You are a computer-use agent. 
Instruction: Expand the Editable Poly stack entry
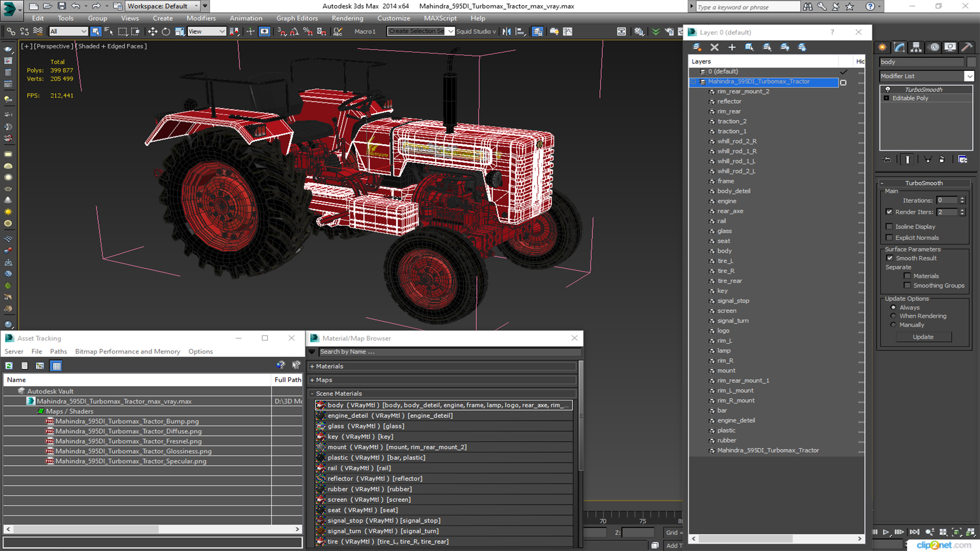point(887,98)
